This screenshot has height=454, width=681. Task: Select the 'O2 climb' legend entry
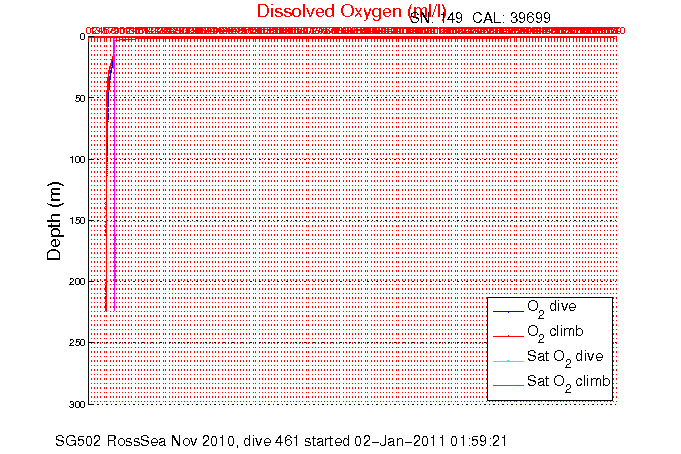555,332
